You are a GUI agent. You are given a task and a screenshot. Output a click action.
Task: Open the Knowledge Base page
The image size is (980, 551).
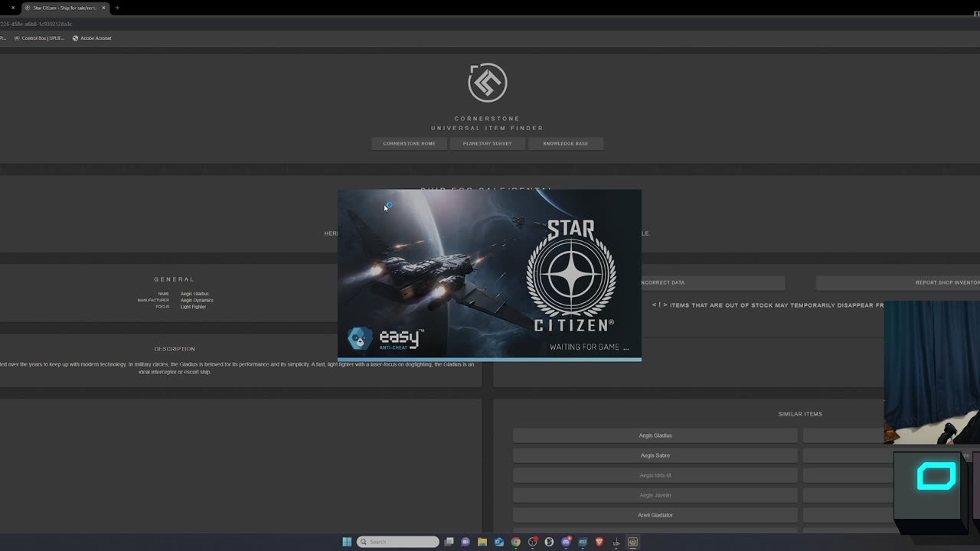566,143
